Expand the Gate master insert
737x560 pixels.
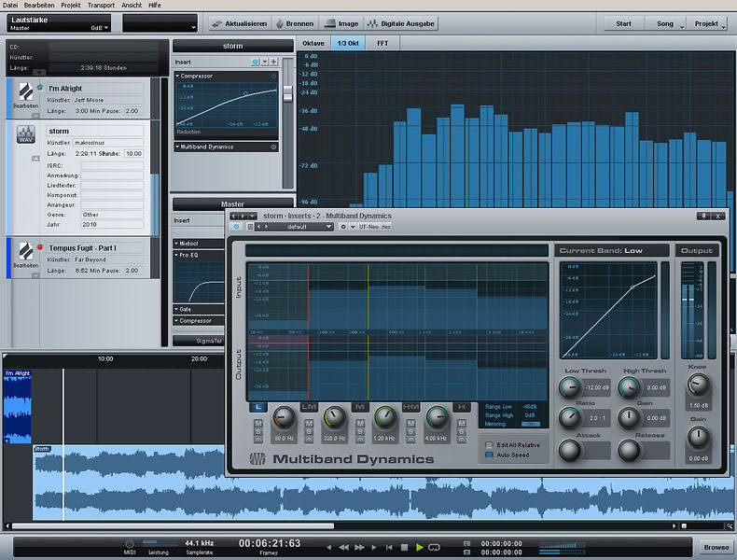pyautogui.click(x=175, y=309)
